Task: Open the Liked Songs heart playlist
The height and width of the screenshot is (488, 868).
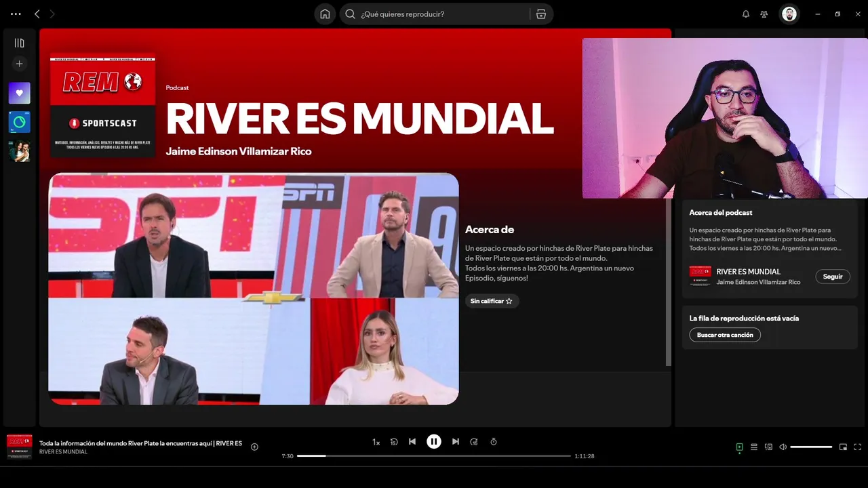Action: pos(20,93)
